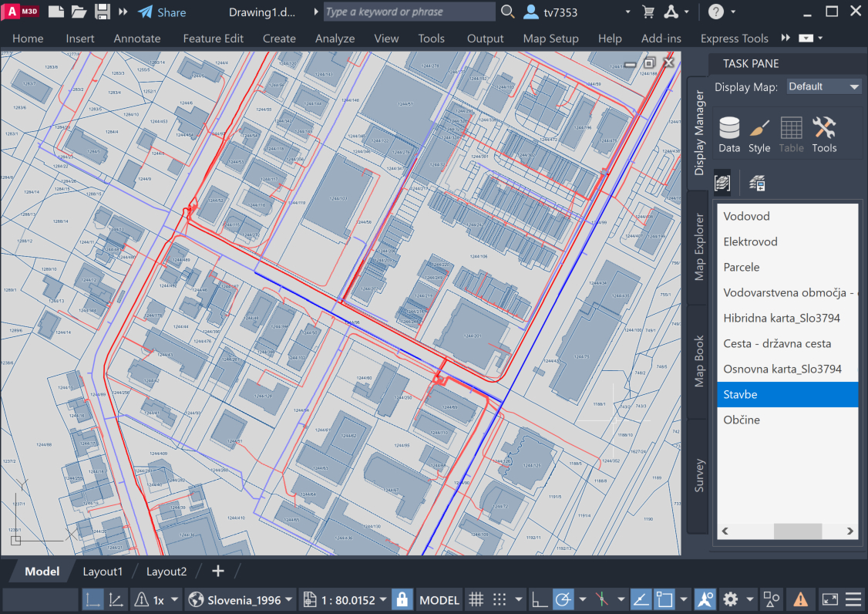Click the Share button
The height and width of the screenshot is (614, 868).
pos(162,12)
